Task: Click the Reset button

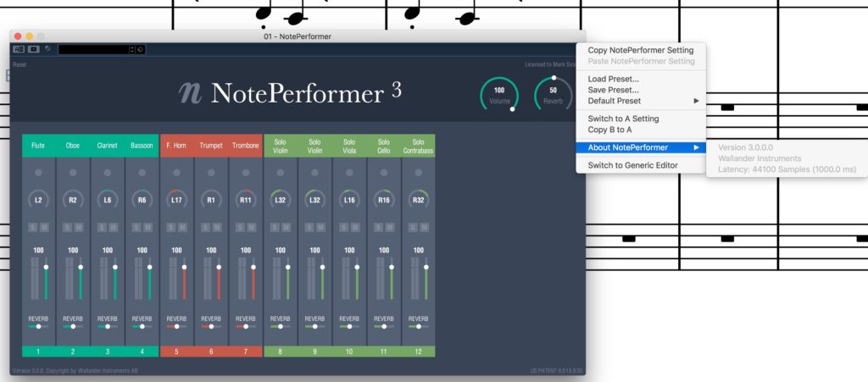Action: point(19,64)
